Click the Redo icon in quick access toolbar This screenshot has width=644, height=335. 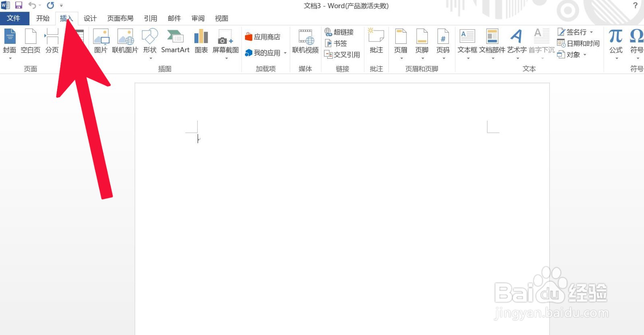tap(50, 5)
